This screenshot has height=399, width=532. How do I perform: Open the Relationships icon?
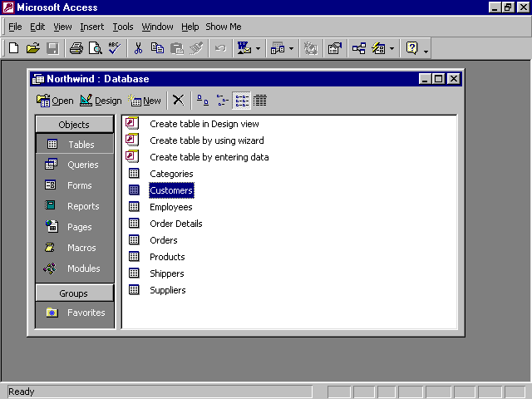click(x=358, y=48)
